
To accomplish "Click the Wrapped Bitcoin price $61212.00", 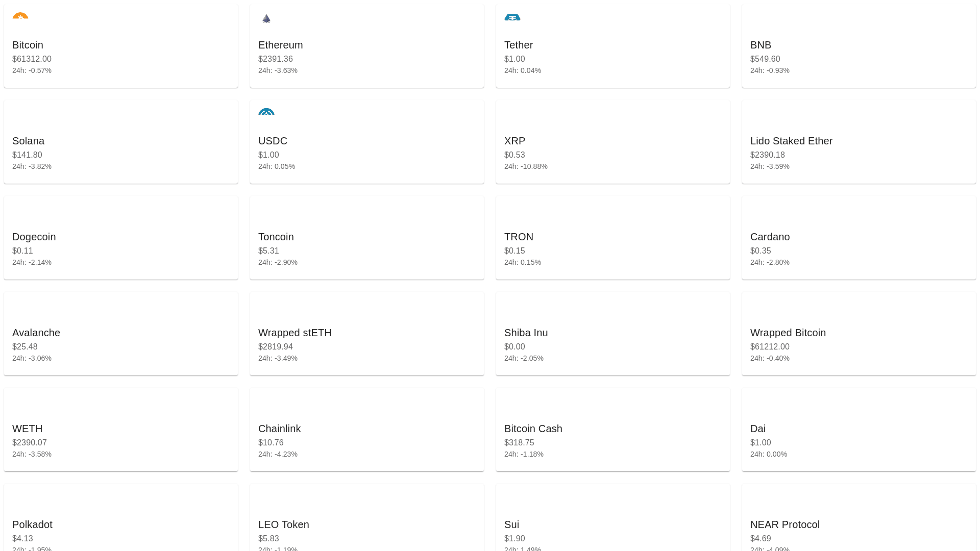I will tap(770, 347).
